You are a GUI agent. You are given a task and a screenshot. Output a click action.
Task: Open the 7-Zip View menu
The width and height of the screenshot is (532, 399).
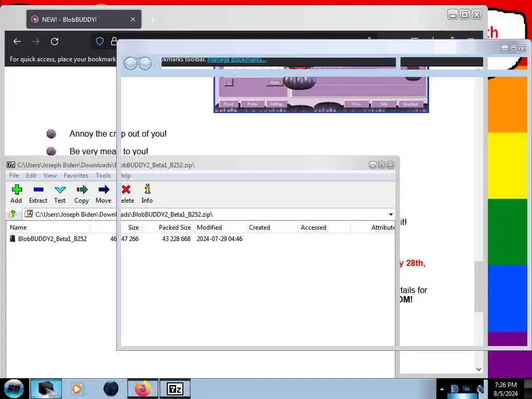pos(50,176)
